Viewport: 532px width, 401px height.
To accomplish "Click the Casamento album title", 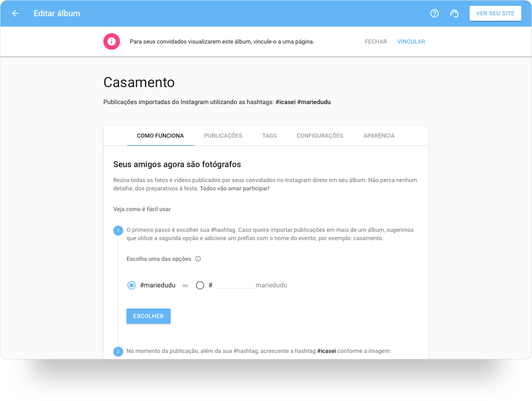I will [x=139, y=82].
